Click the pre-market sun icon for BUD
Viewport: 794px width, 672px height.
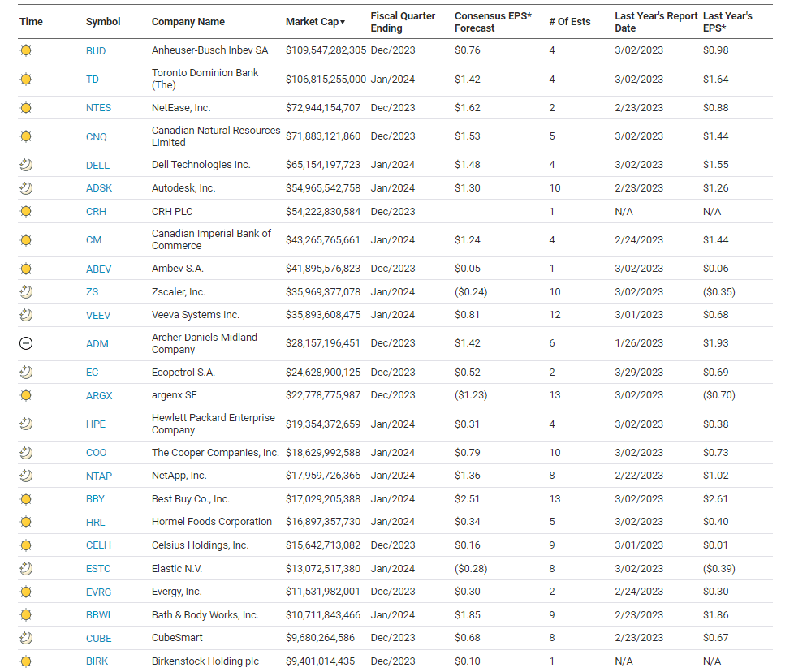pyautogui.click(x=26, y=50)
